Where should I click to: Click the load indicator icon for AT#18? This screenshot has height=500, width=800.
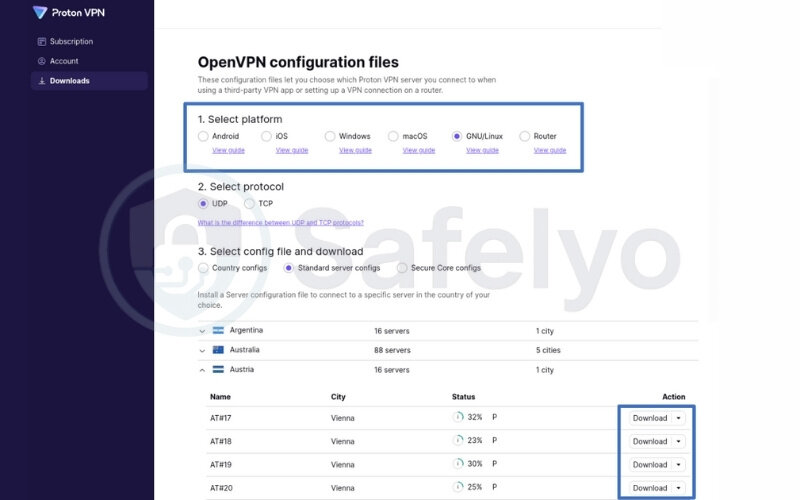point(458,440)
